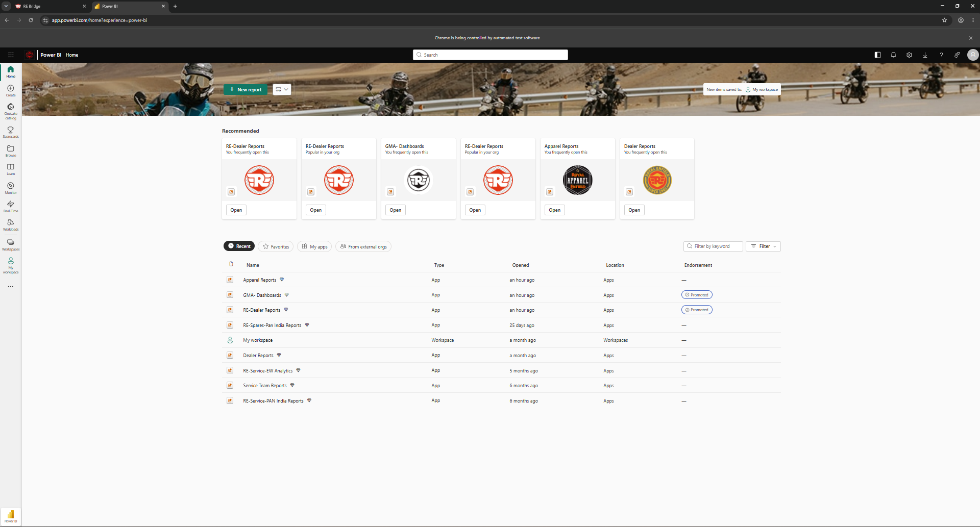Image resolution: width=980 pixels, height=527 pixels.
Task: Click the layout panel icon in the header
Action: point(877,55)
